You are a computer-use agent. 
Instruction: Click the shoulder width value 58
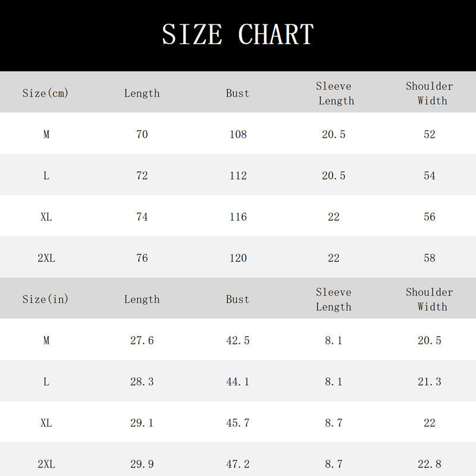tap(430, 258)
